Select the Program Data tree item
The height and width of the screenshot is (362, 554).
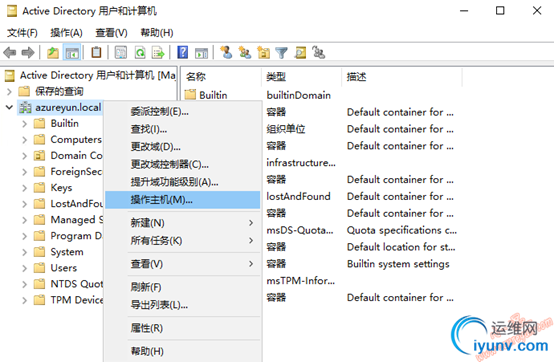click(76, 236)
